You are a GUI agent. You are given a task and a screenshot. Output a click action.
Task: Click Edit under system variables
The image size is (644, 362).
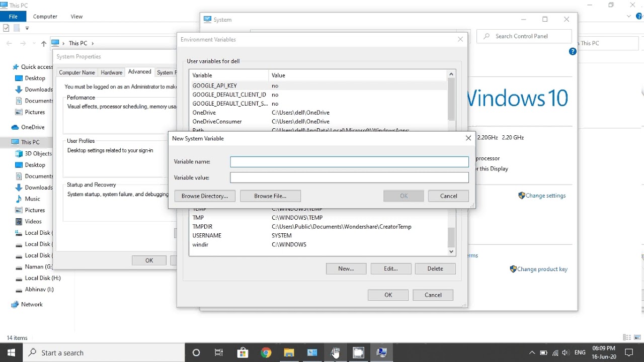391,268
